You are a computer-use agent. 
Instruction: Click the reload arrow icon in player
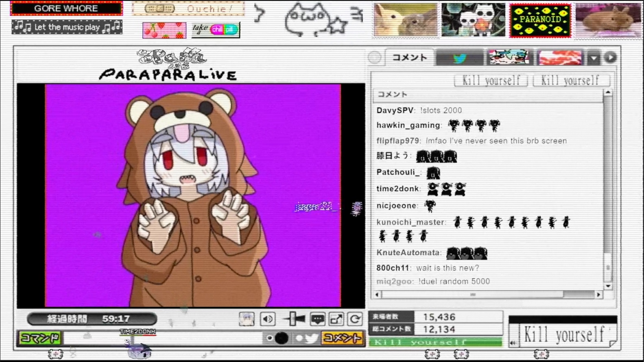pos(355,319)
